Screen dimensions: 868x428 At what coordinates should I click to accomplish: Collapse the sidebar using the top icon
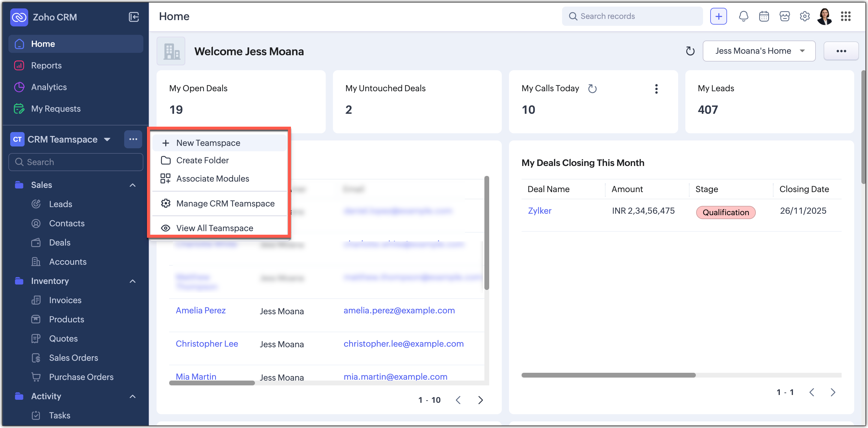[x=134, y=17]
